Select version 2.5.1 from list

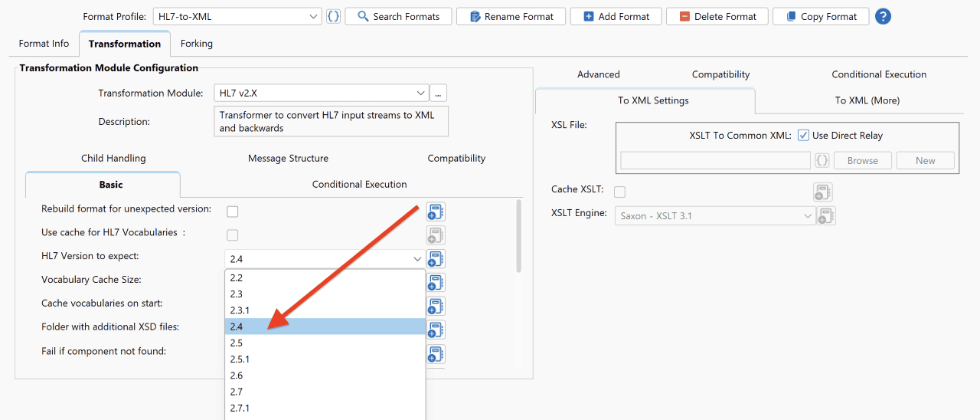325,359
